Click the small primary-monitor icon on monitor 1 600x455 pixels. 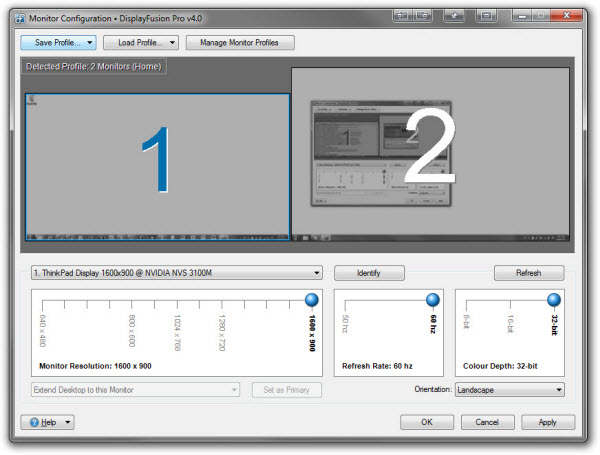pos(33,99)
